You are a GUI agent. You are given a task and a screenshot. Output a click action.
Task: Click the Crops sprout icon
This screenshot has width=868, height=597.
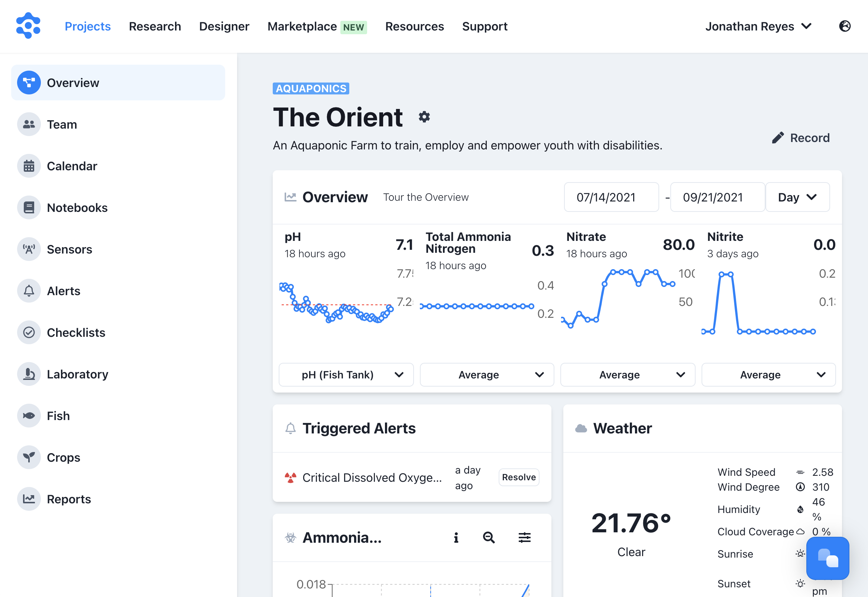point(29,457)
